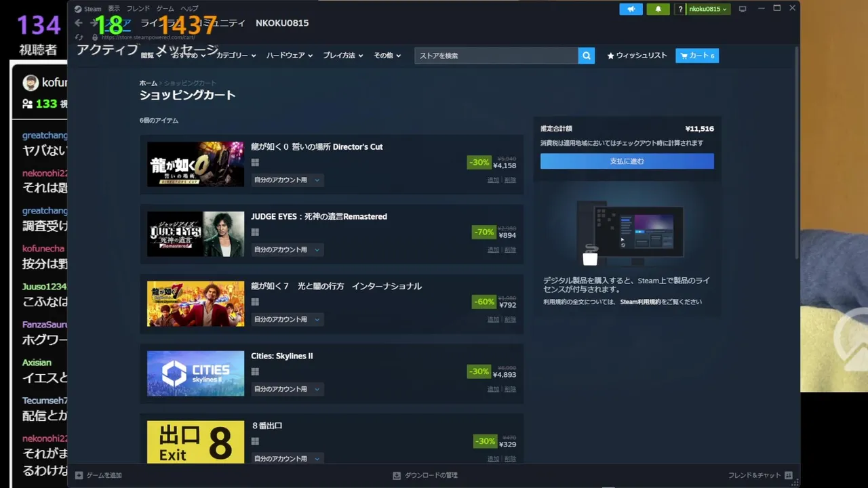Open the 自分のアカウント用 dropdown for 龍が如く7
The height and width of the screenshot is (488, 868).
(x=287, y=319)
